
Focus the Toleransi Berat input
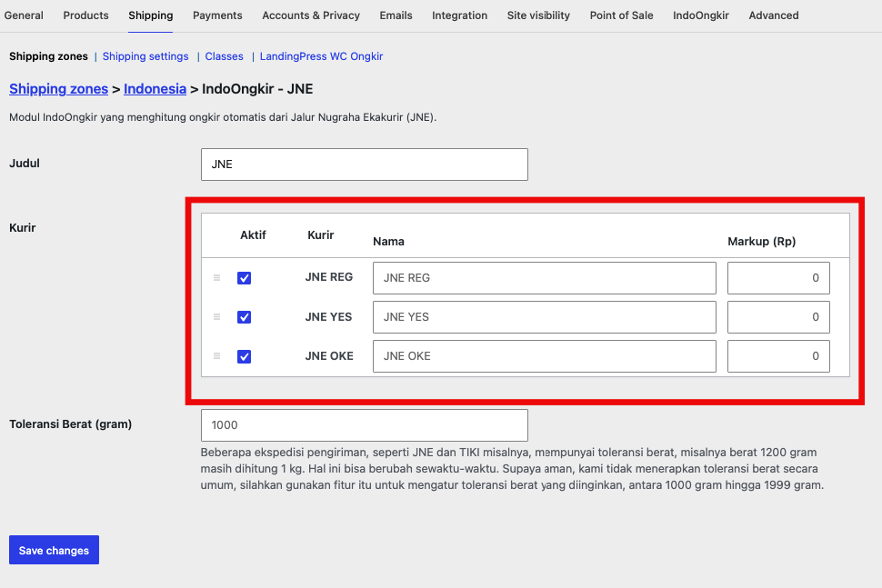[x=364, y=425]
